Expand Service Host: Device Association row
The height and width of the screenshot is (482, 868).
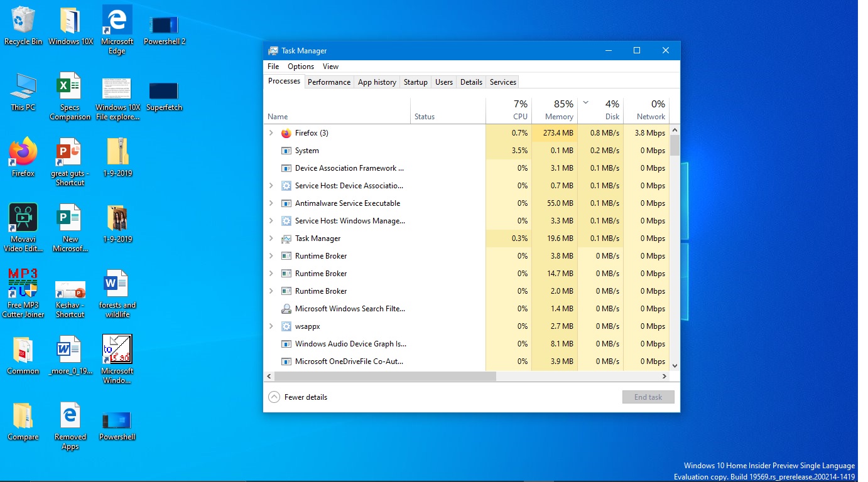click(271, 186)
